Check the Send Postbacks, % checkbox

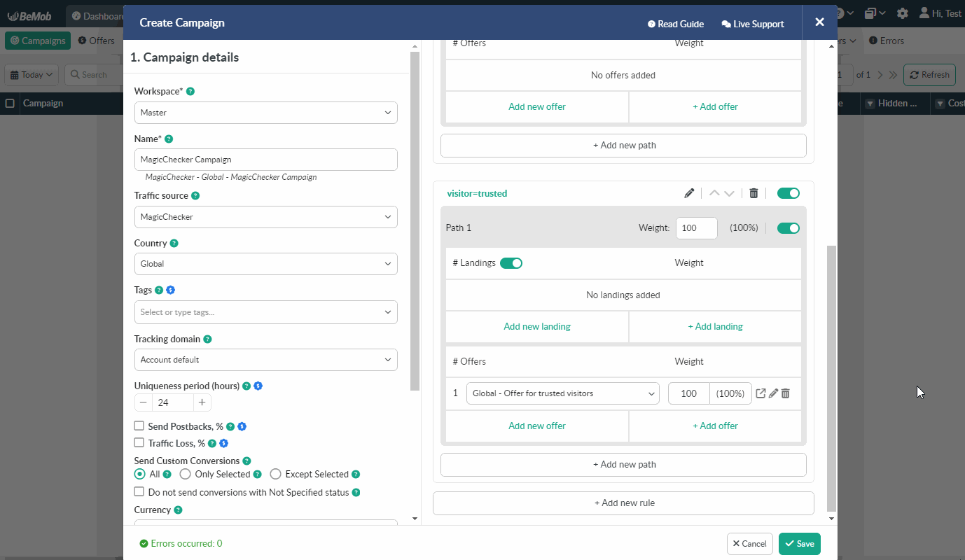139,426
